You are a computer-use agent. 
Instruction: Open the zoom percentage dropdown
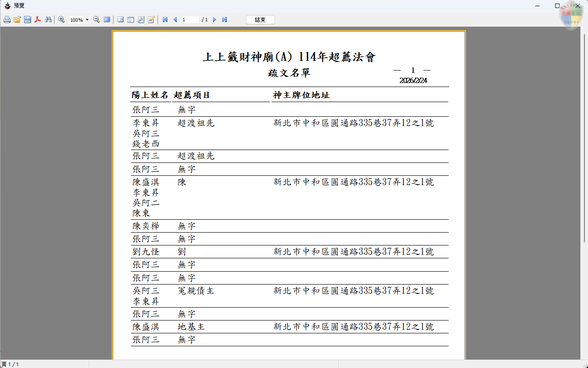tap(87, 20)
